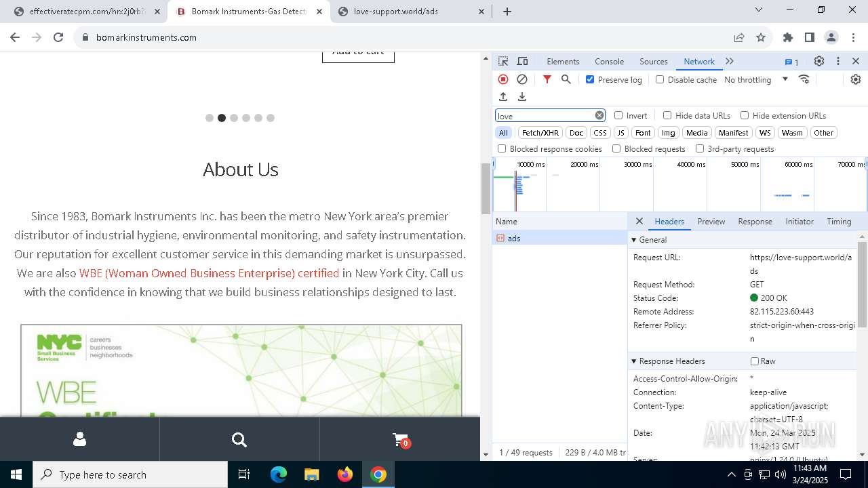
Task: Open the Preview tab of request
Action: coord(711,221)
